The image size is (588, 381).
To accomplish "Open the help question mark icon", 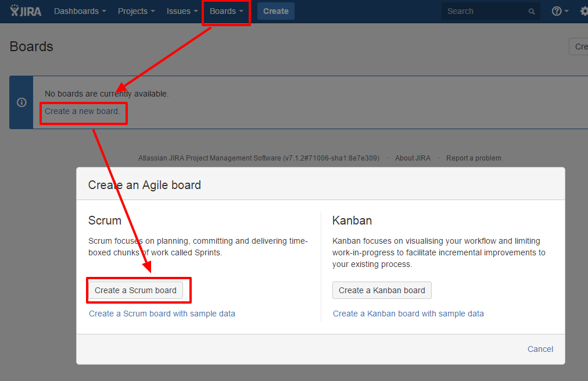I will point(555,10).
